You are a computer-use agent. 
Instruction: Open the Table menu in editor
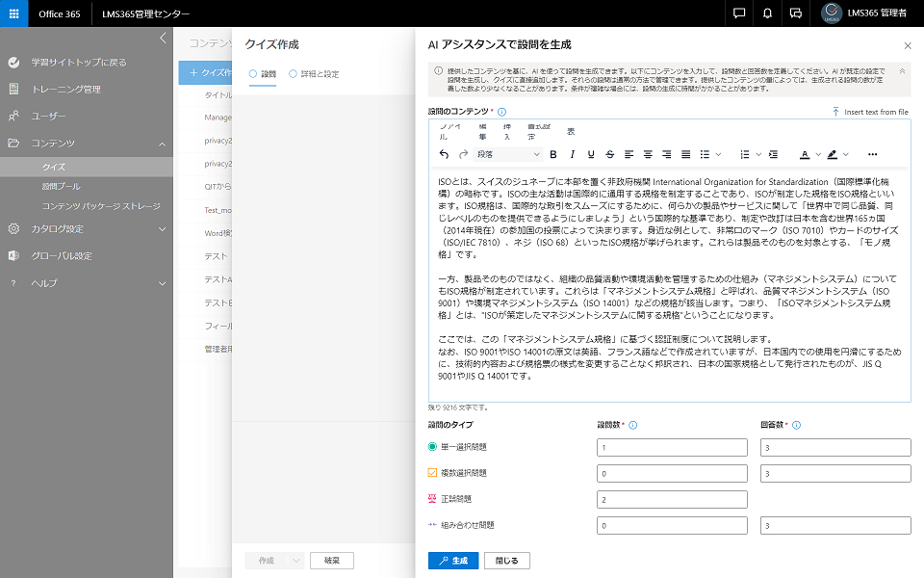point(571,132)
